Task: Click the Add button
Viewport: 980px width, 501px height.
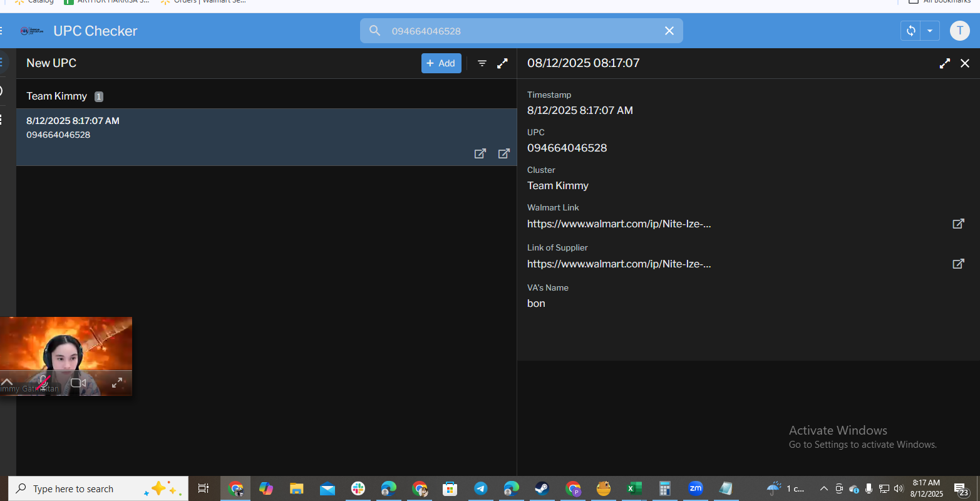Action: (441, 63)
